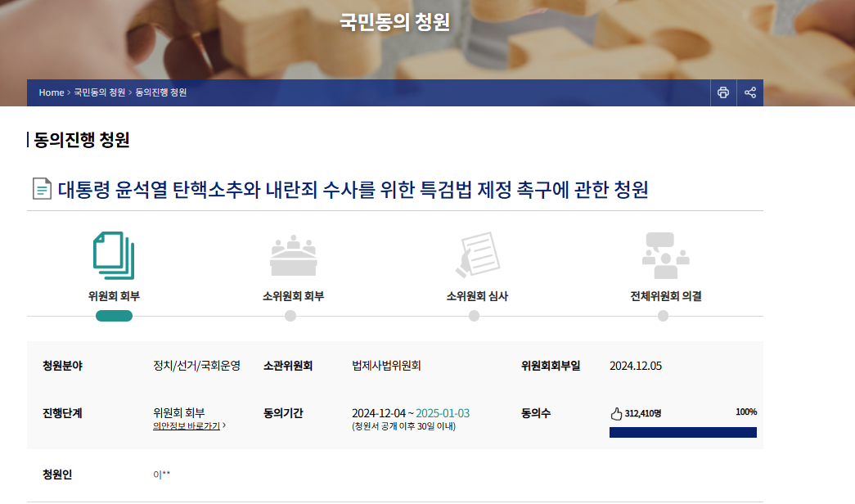The height and width of the screenshot is (504, 855).
Task: Click the active dot under 위원회 회부
Action: pos(115,314)
